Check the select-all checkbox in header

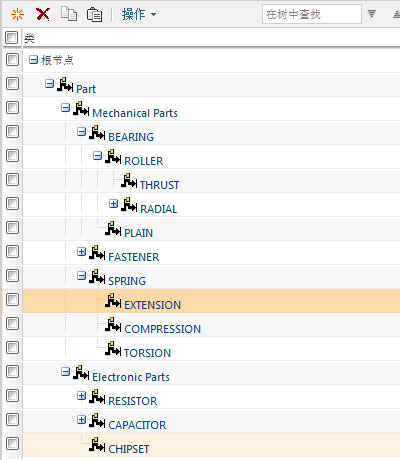11,37
